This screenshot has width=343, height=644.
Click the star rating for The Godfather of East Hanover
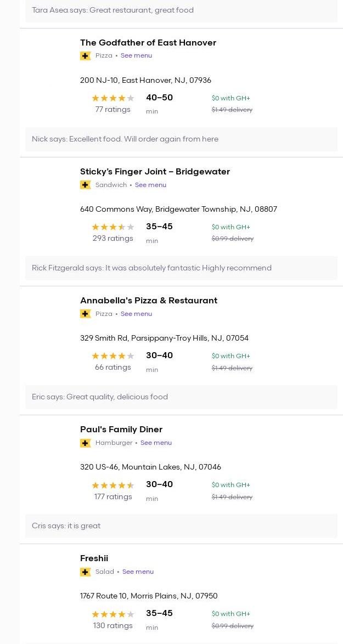coord(113,98)
